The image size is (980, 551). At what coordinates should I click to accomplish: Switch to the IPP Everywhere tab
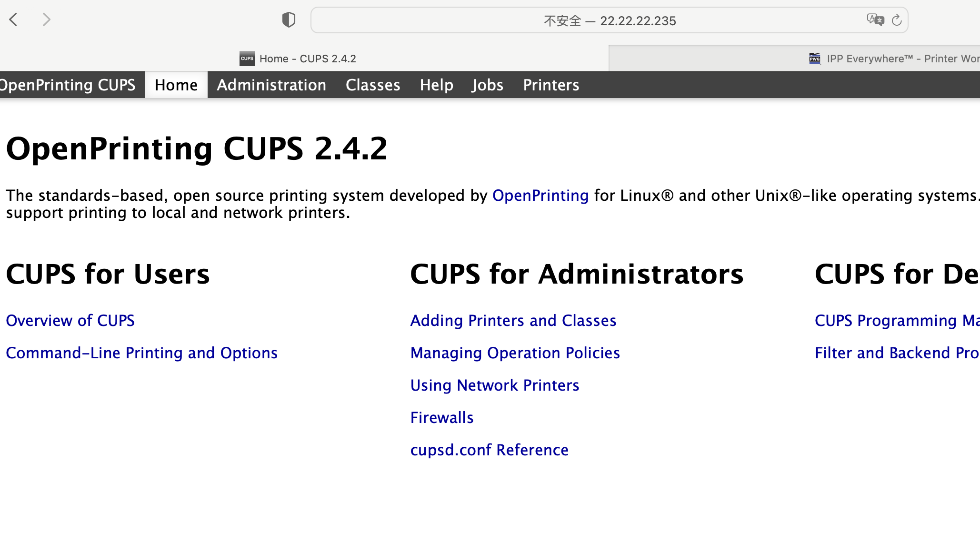794,59
